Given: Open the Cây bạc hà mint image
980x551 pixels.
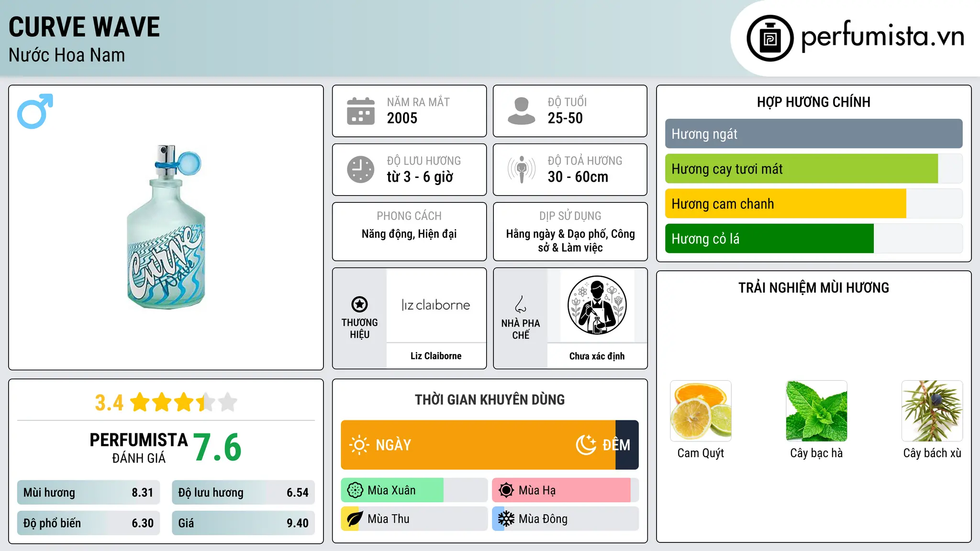Looking at the screenshot, I should click(816, 411).
